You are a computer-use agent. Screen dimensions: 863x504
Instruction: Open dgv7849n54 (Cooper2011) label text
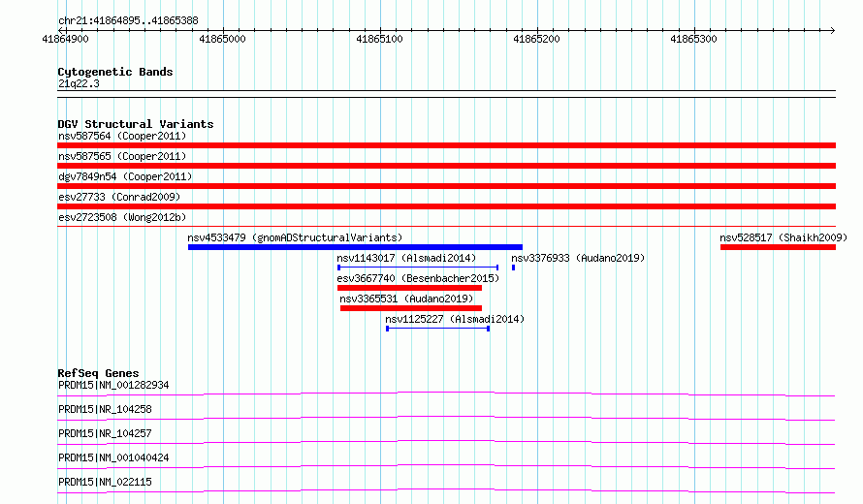click(x=125, y=176)
